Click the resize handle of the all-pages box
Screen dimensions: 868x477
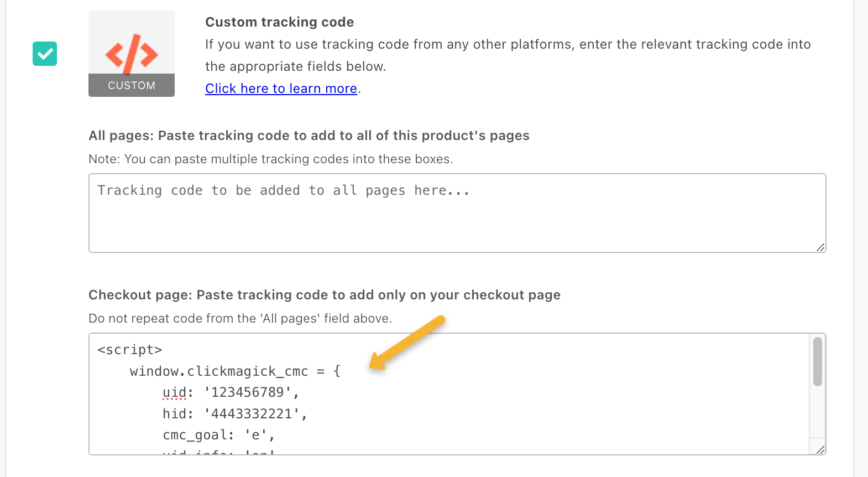(x=820, y=247)
